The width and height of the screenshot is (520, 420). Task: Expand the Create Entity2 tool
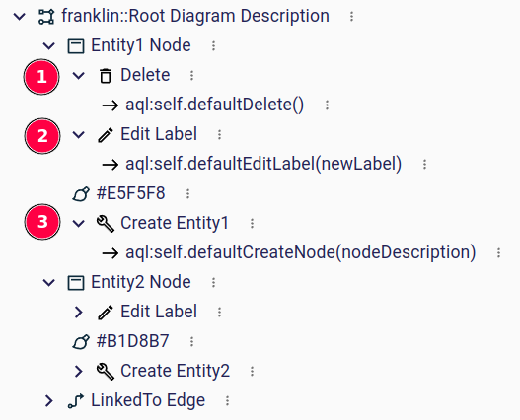pos(79,372)
